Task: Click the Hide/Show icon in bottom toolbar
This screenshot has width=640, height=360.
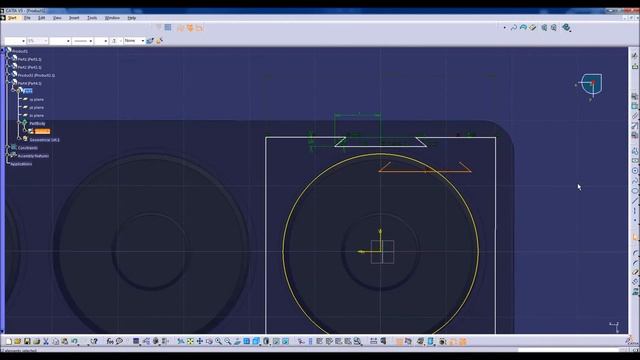Action: point(276,341)
